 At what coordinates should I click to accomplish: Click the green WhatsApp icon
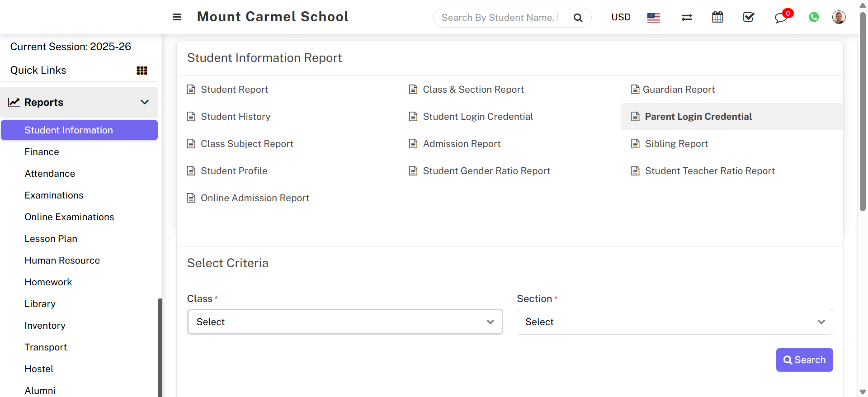[814, 17]
